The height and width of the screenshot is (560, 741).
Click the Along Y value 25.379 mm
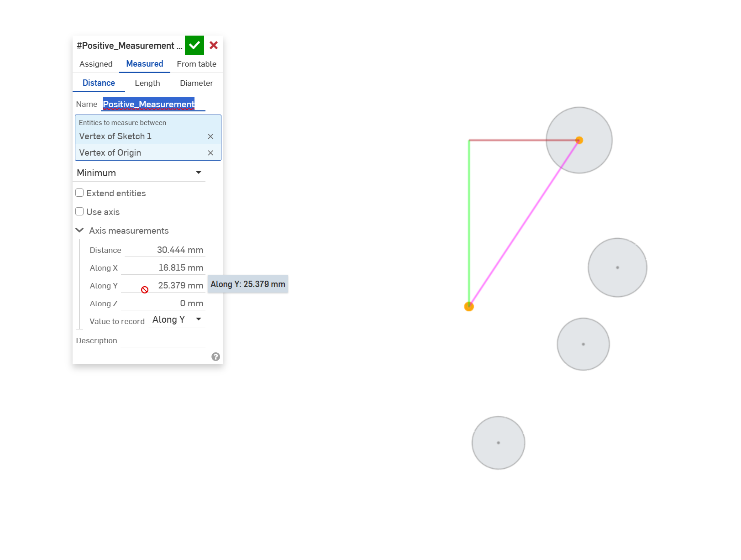[x=180, y=285]
